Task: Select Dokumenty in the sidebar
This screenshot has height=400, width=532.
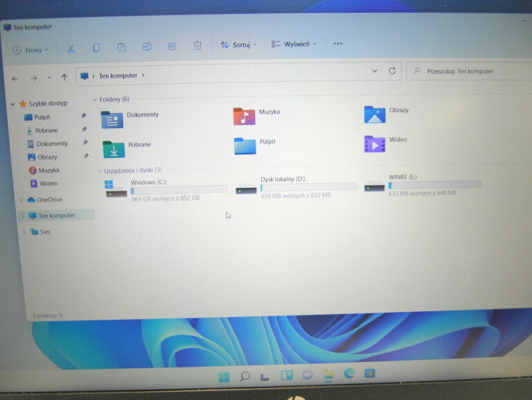Action: (52, 144)
